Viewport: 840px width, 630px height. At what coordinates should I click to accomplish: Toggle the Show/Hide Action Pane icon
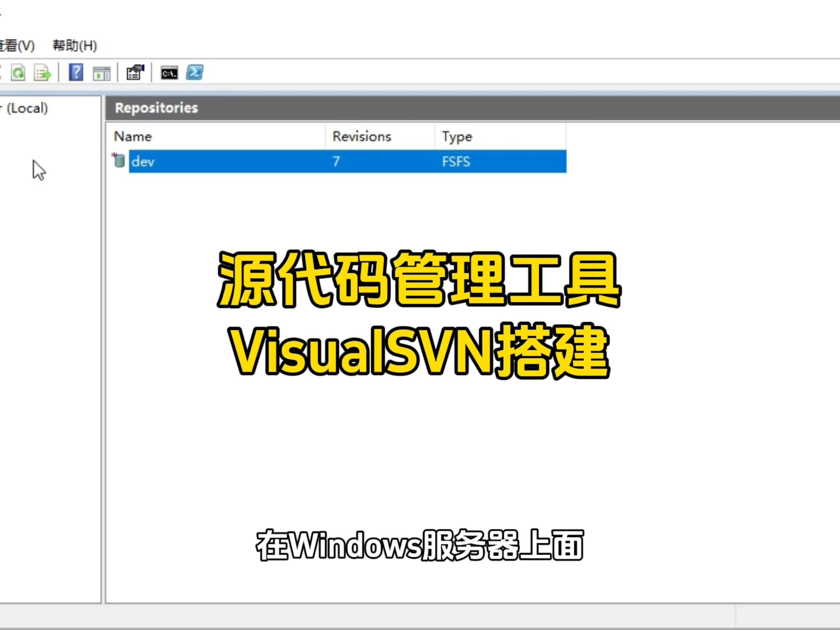click(x=101, y=73)
